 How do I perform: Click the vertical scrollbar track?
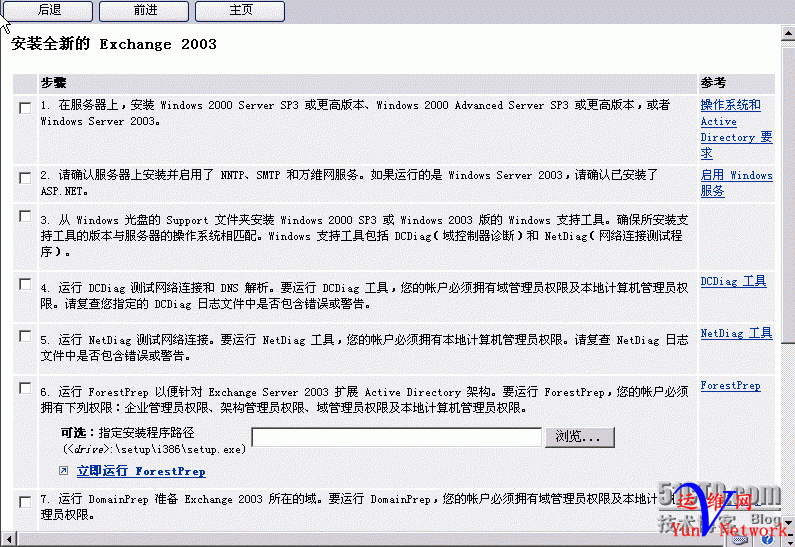[x=788, y=429]
